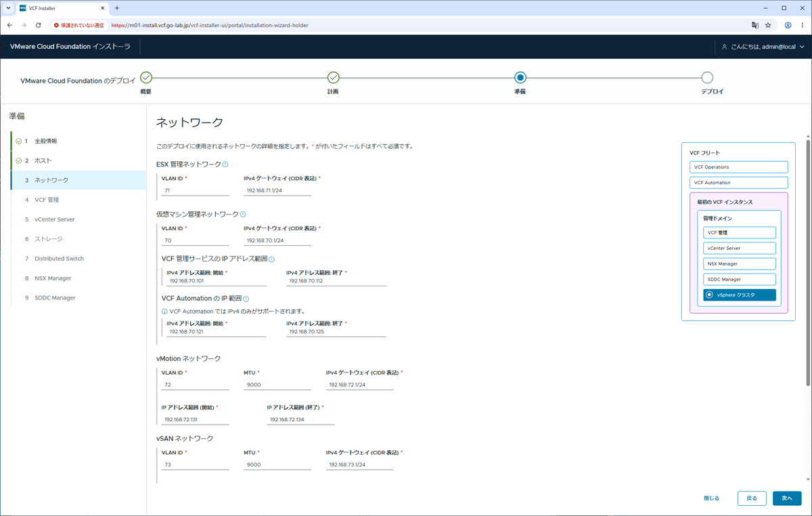This screenshot has width=812, height=516.
Task: Click the ESX management VLAN ID field
Action: tap(195, 191)
